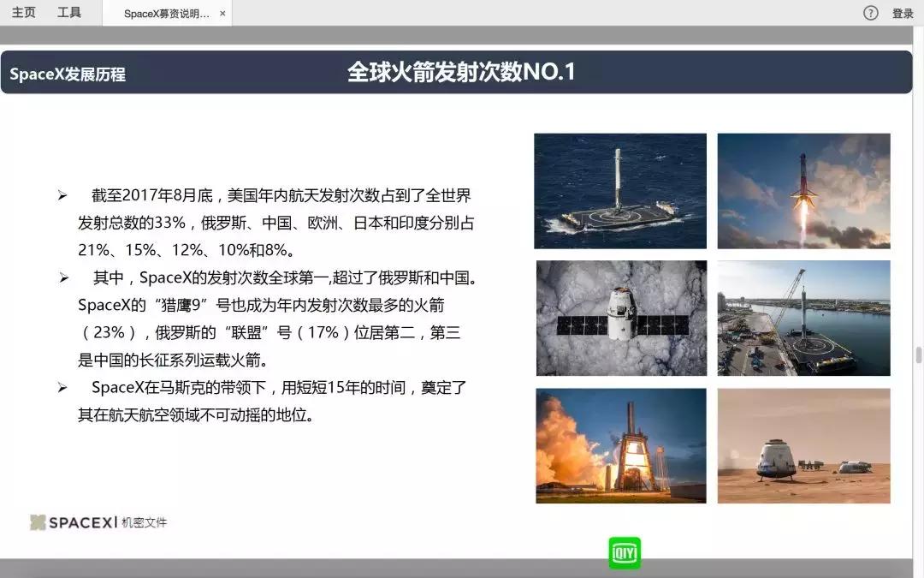Open the help icon at top right

point(870,13)
